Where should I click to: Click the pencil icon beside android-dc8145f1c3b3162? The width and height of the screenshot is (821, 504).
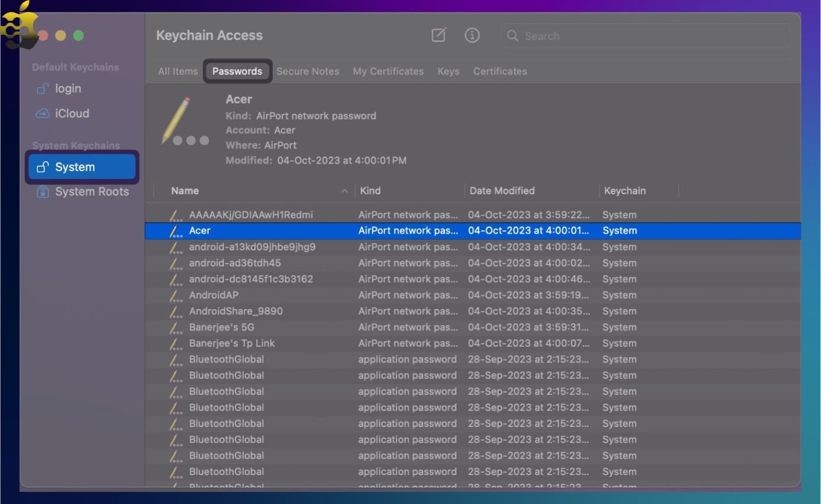click(x=176, y=279)
